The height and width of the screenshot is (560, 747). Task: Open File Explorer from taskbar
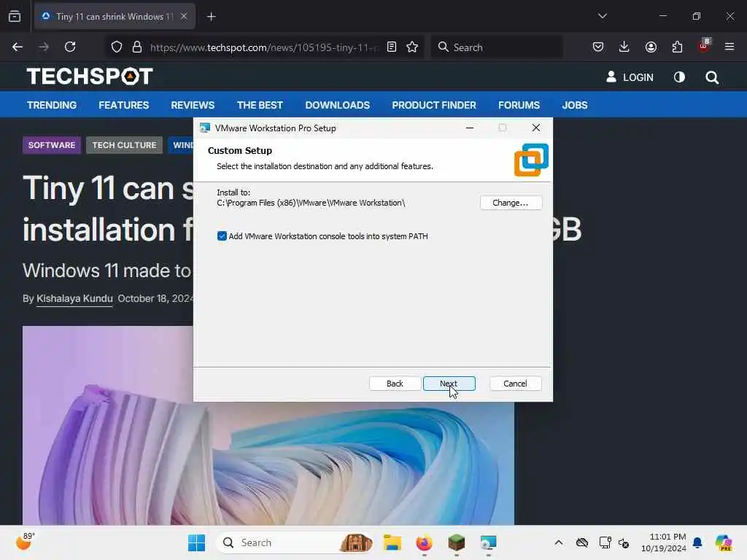click(392, 542)
